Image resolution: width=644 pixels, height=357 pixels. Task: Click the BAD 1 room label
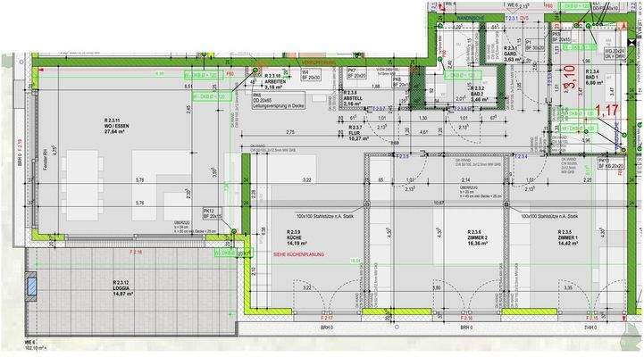(x=594, y=77)
